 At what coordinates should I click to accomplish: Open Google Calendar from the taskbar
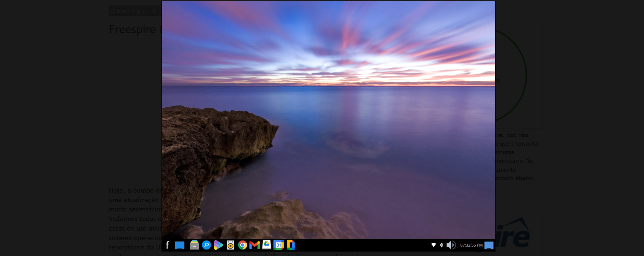tap(279, 245)
